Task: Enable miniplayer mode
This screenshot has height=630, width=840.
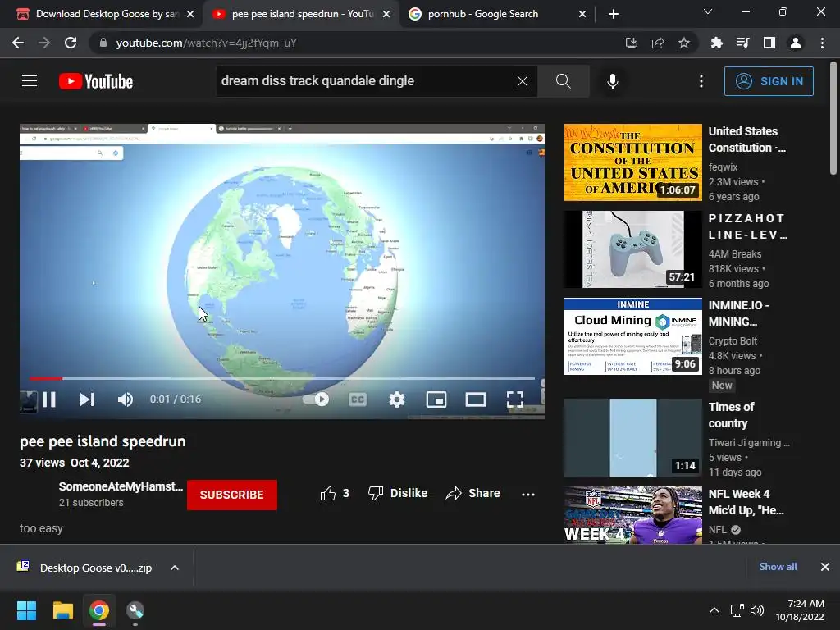Action: 436,399
